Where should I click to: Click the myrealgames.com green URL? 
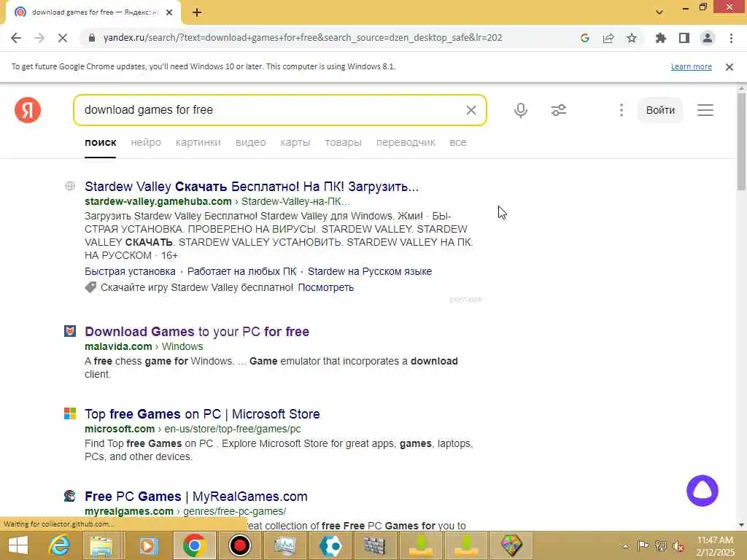click(129, 511)
